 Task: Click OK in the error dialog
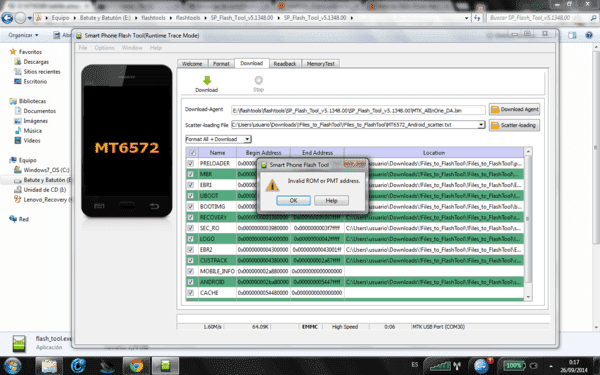click(x=293, y=201)
